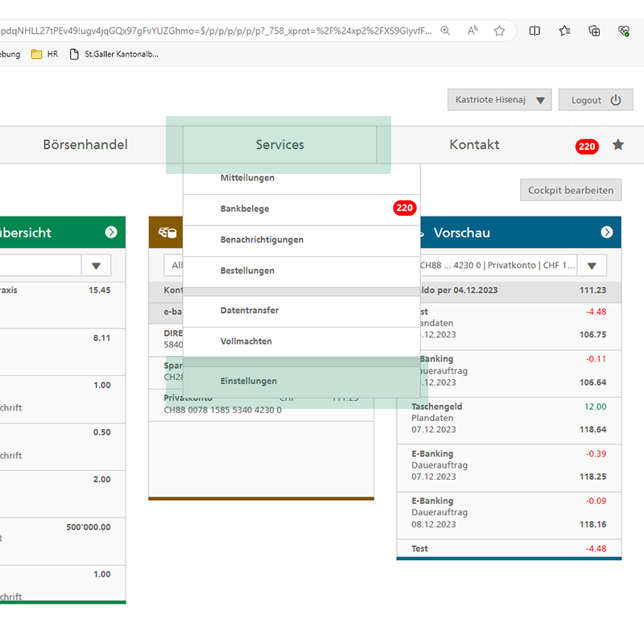Select Vollmachten menu entry
Image resolution: width=644 pixels, height=644 pixels.
301,342
